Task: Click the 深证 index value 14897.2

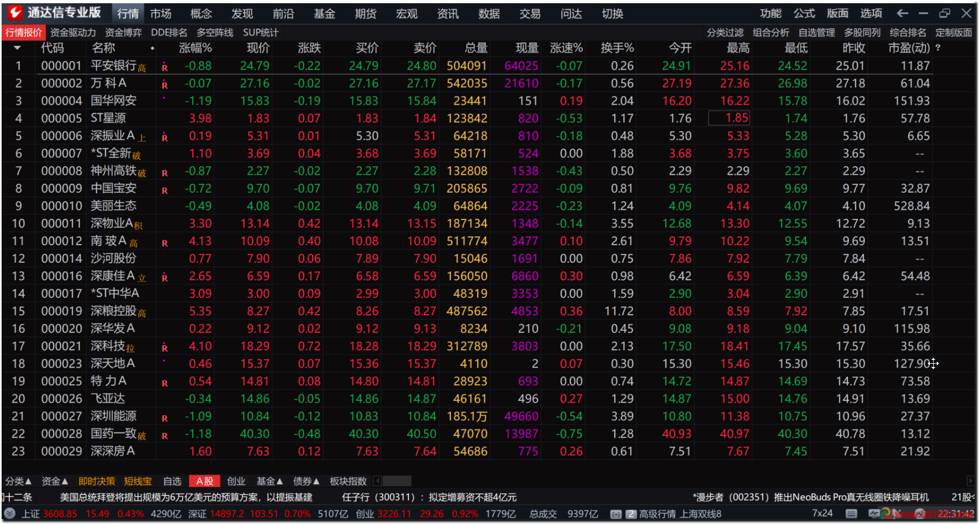Action: 227,514
